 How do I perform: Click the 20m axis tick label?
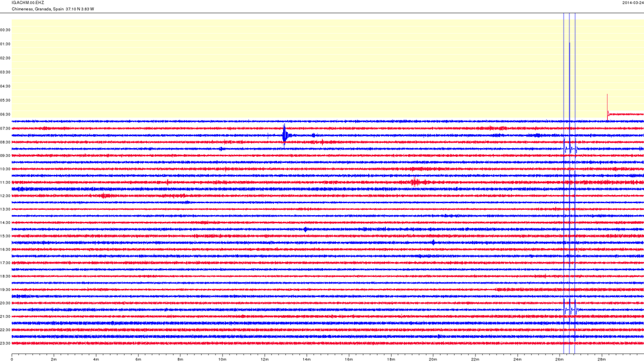(433, 359)
